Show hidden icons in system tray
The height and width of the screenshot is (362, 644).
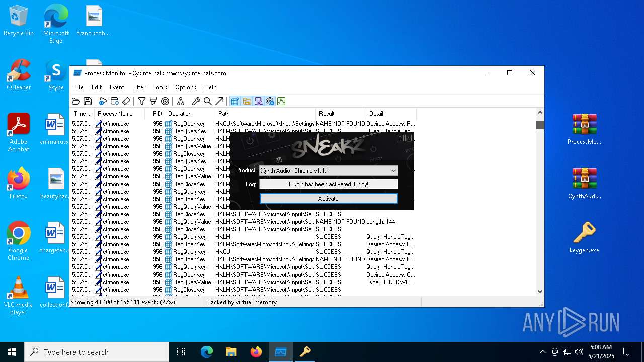(x=542, y=352)
